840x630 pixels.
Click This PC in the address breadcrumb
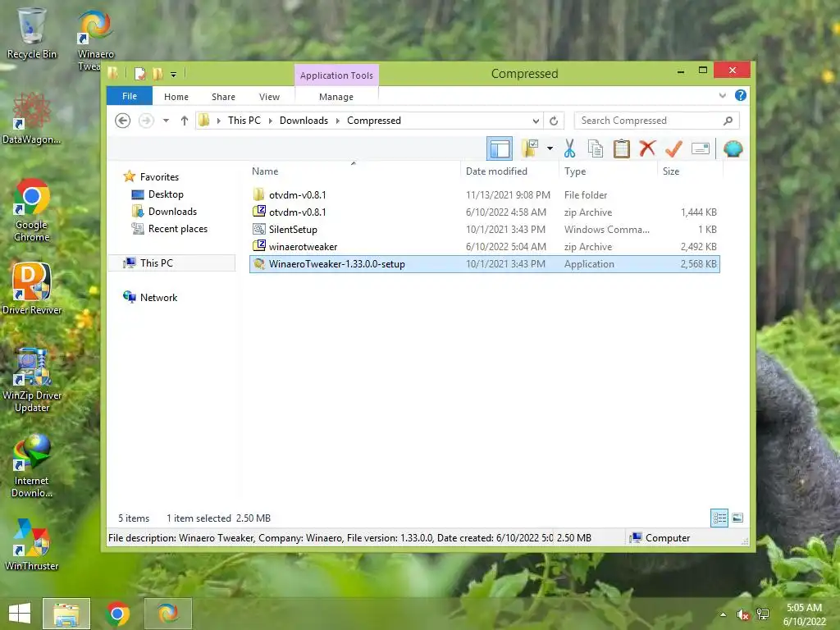point(244,121)
